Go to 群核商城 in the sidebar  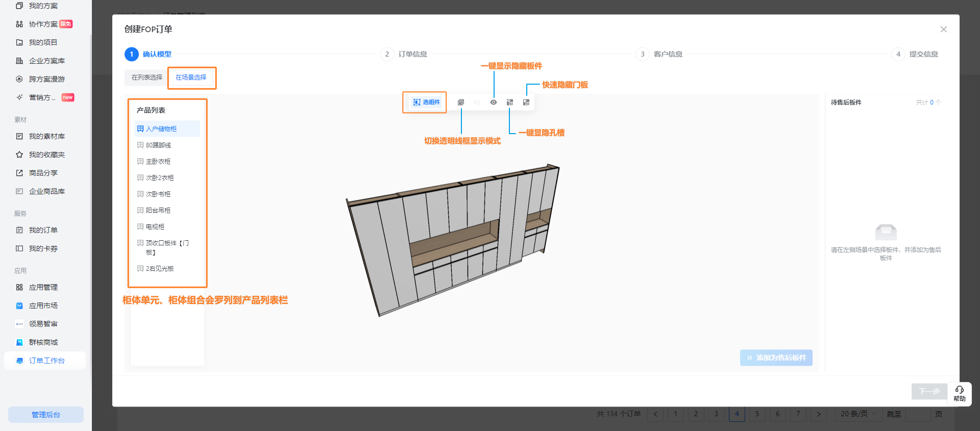pyautogui.click(x=43, y=342)
